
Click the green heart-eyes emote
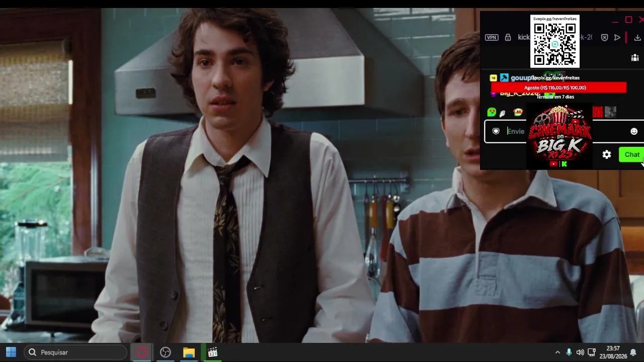(x=492, y=112)
